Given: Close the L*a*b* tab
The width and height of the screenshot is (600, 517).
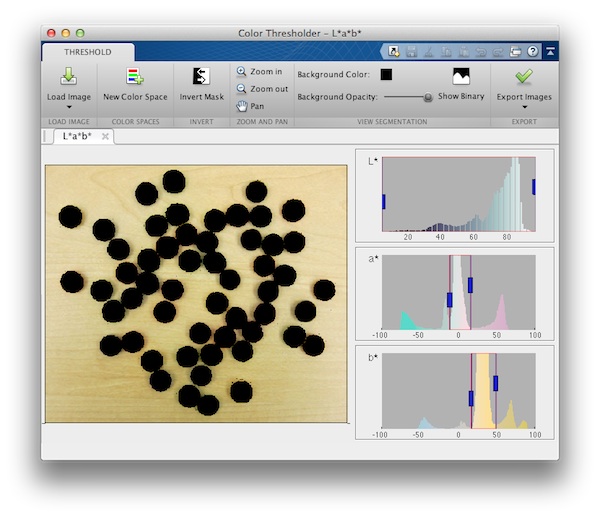Looking at the screenshot, I should click(x=106, y=136).
